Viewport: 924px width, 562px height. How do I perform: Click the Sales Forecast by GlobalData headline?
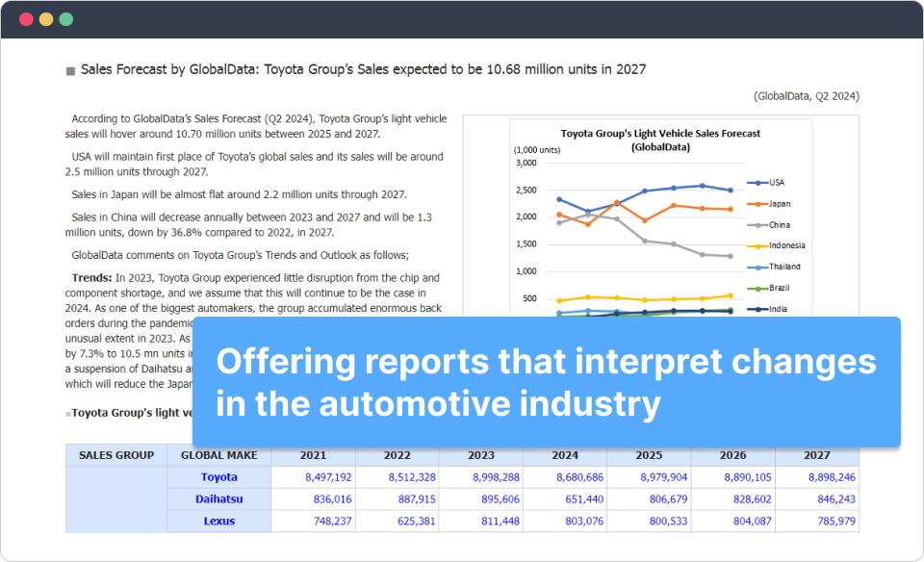[363, 69]
